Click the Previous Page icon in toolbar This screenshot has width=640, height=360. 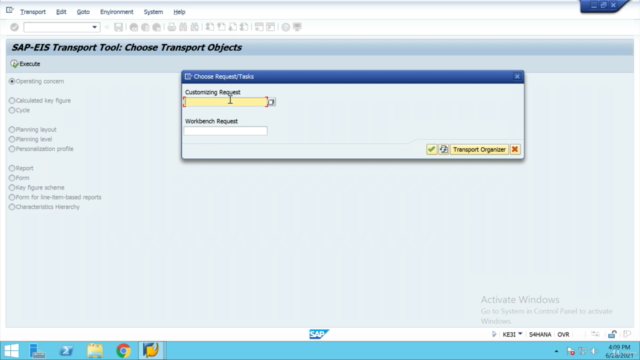point(221,27)
